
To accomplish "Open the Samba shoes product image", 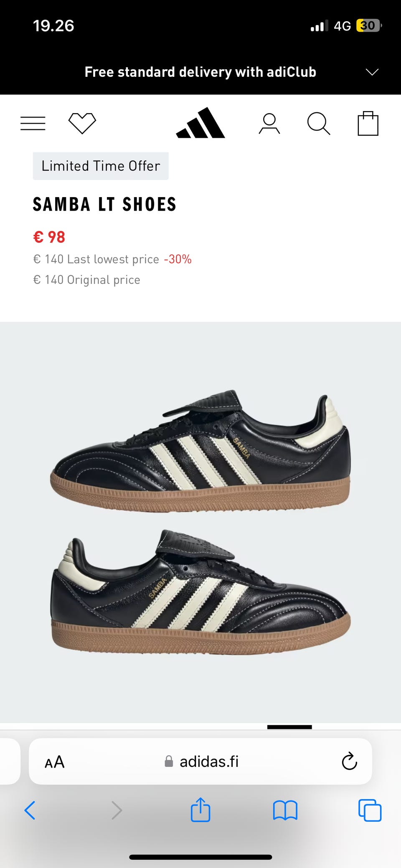I will (x=200, y=522).
